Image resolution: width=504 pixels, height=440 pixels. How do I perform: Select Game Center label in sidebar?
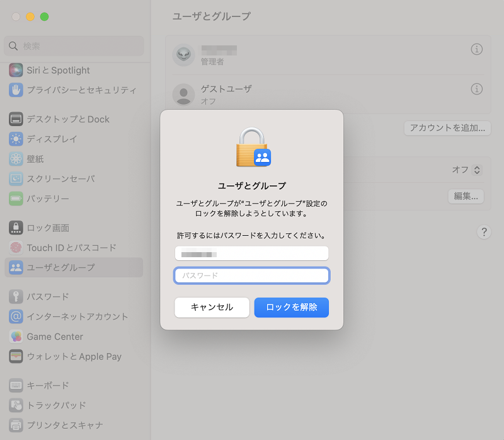[55, 337]
